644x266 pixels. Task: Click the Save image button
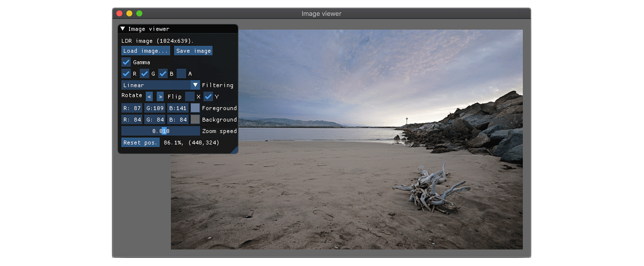(x=193, y=51)
